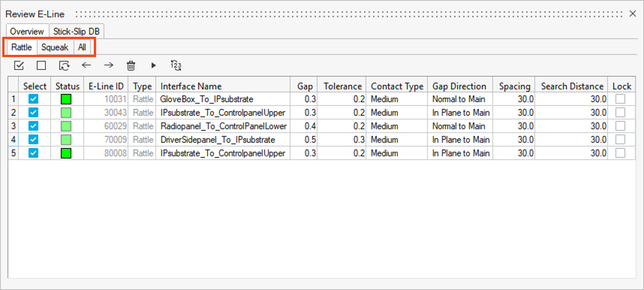Screen dimensions: 644x290
Task: Click the deselect-all empty box icon
Action: [41, 65]
